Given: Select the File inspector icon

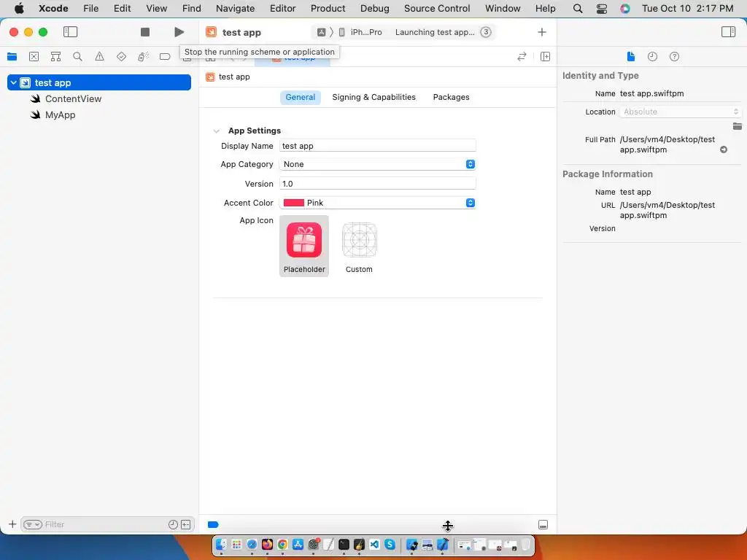Looking at the screenshot, I should click(631, 57).
